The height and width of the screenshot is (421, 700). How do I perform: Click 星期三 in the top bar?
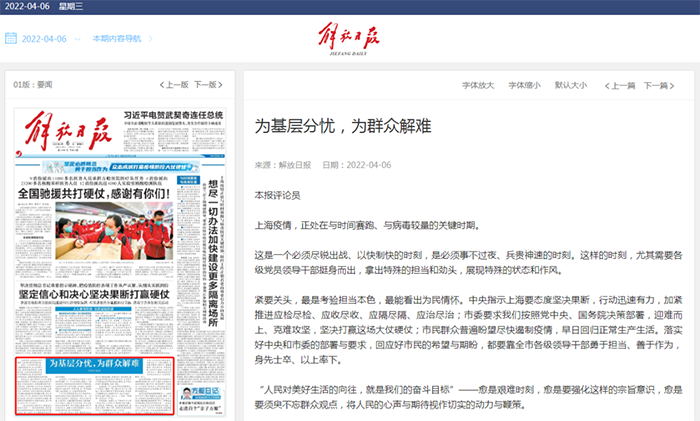point(71,7)
